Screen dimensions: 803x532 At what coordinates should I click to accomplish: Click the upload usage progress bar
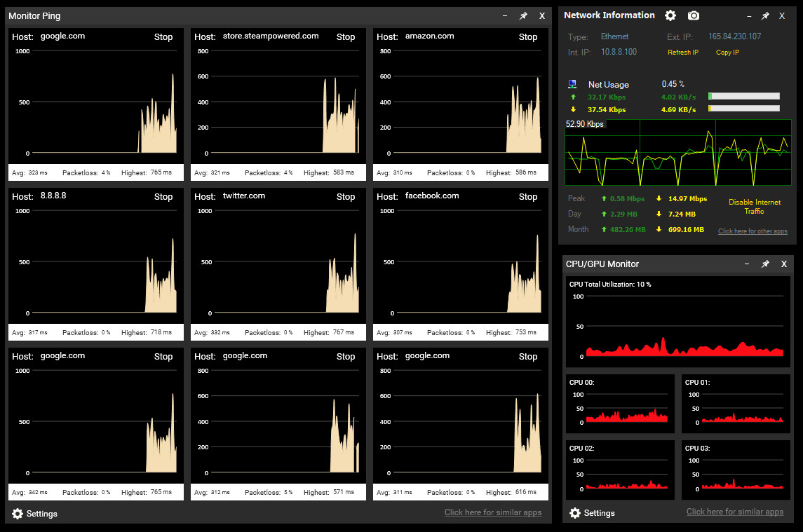pyautogui.click(x=743, y=96)
